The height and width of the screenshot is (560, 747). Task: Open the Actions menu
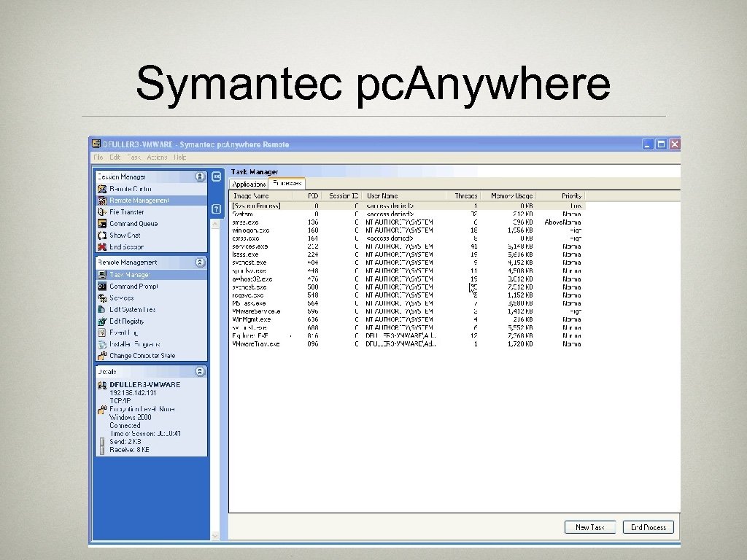[x=158, y=157]
